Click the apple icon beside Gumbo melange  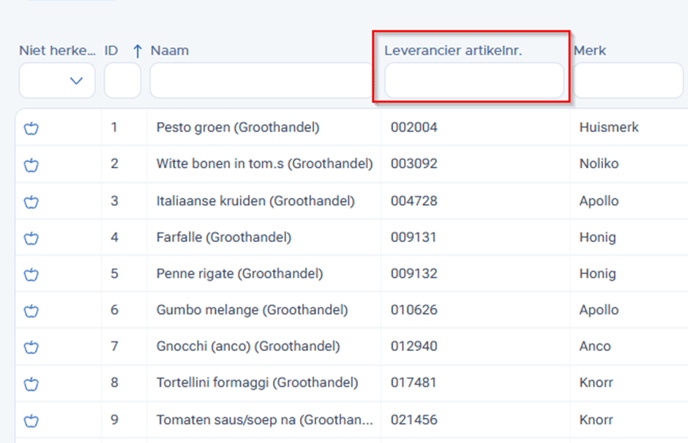point(31,311)
